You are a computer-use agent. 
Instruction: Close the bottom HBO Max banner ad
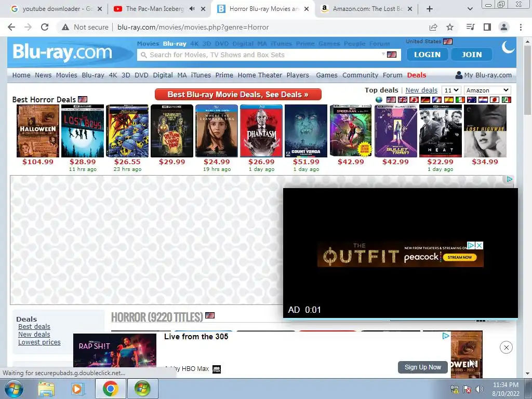tap(506, 348)
